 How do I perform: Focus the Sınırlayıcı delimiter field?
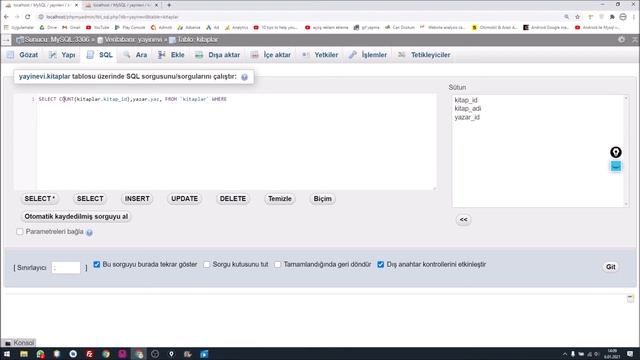(x=66, y=267)
